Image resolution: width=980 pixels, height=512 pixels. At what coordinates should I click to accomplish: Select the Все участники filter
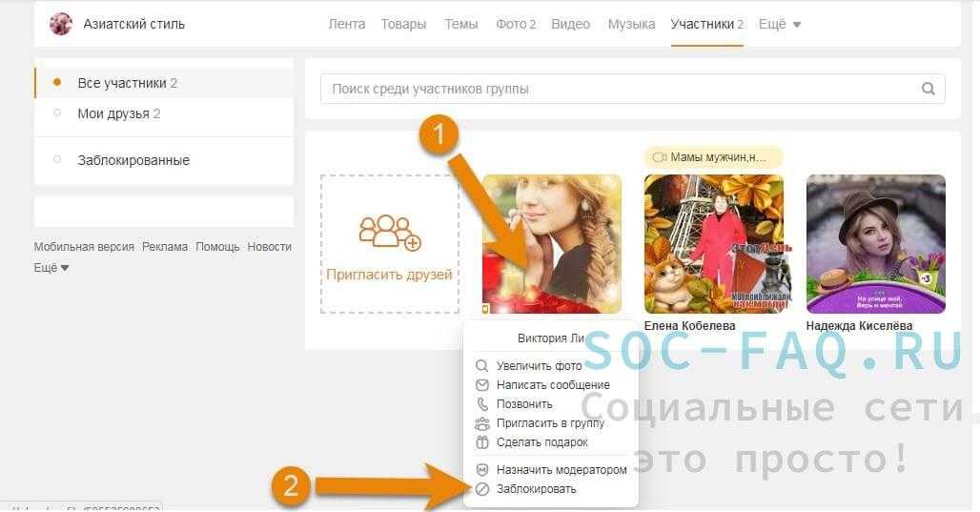pyautogui.click(x=127, y=83)
